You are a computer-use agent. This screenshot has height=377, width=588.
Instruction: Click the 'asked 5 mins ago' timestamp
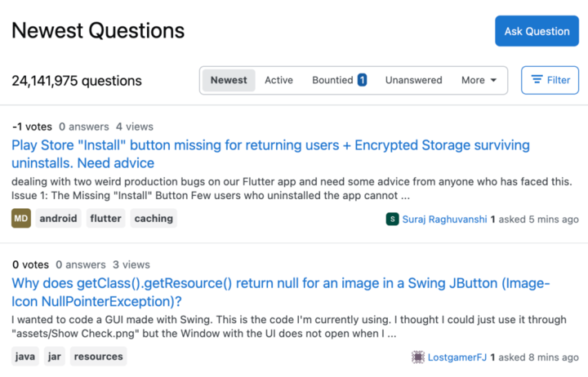click(538, 220)
